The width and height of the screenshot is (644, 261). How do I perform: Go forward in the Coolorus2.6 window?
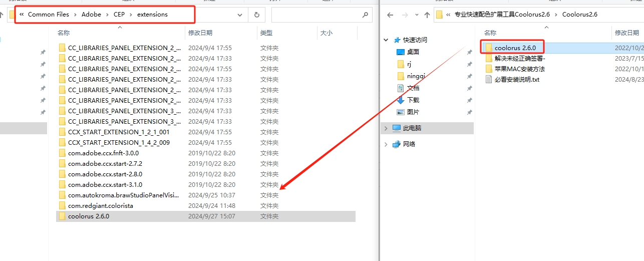[404, 15]
